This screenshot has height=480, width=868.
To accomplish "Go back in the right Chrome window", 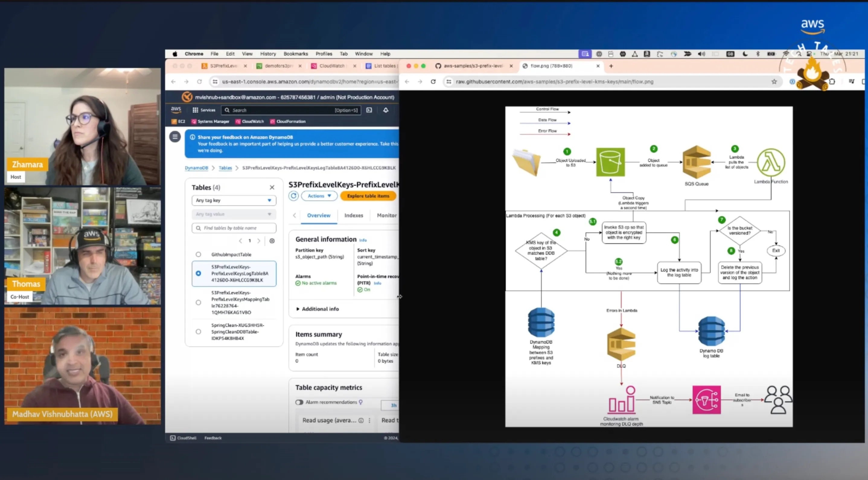I will pos(407,82).
